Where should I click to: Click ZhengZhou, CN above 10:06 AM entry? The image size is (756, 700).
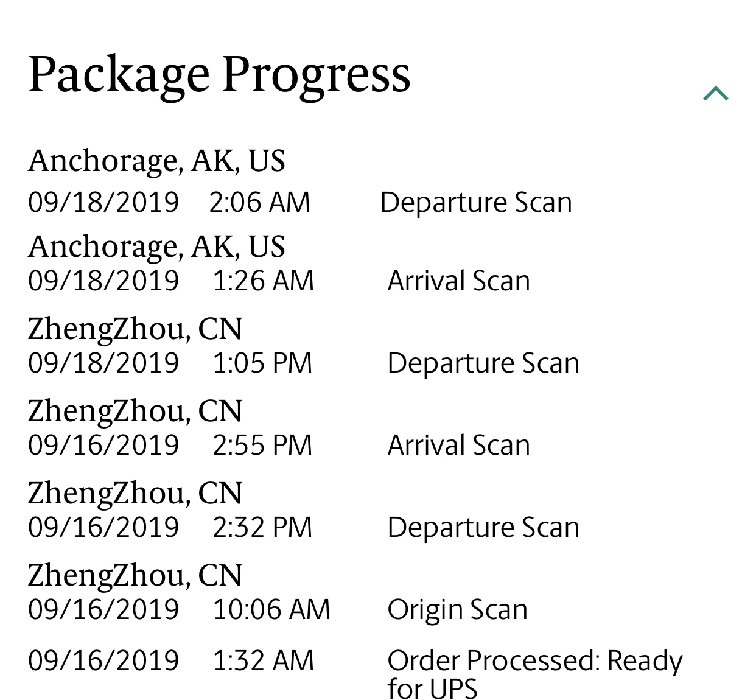135,576
